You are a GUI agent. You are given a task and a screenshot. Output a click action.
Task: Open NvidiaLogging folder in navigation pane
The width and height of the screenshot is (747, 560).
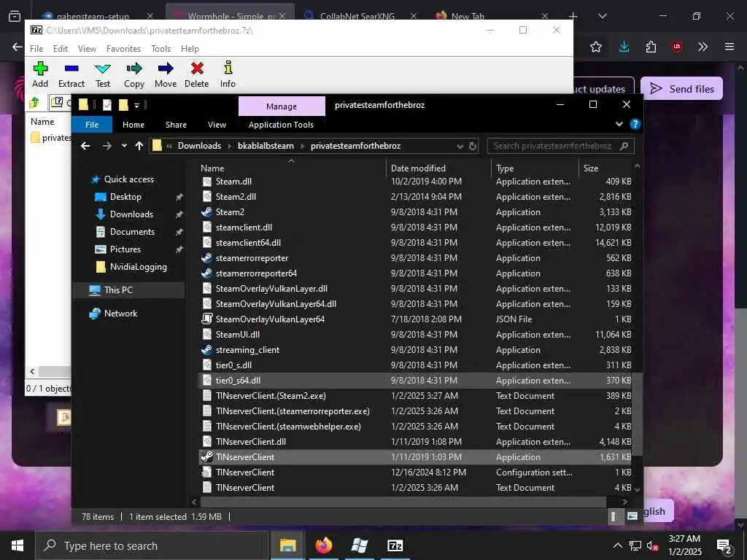(x=138, y=267)
